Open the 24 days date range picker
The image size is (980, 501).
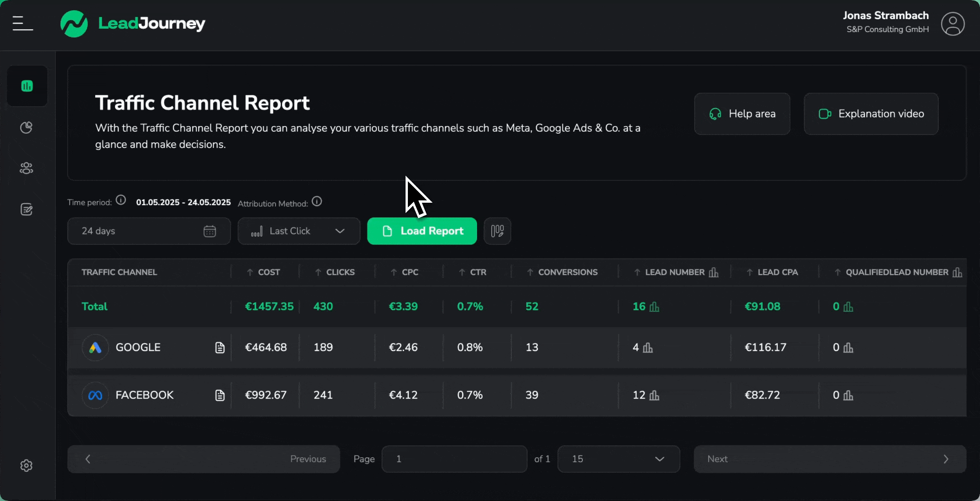click(x=149, y=231)
